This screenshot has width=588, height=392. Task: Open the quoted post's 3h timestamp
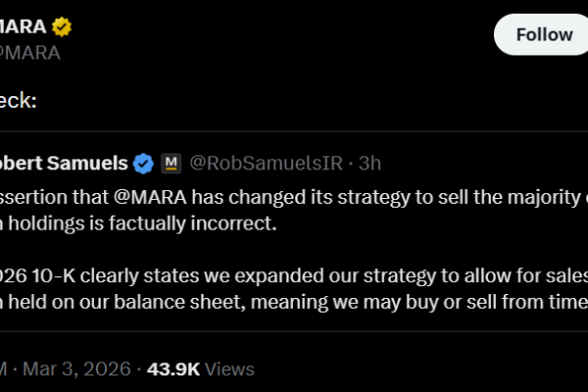(370, 162)
